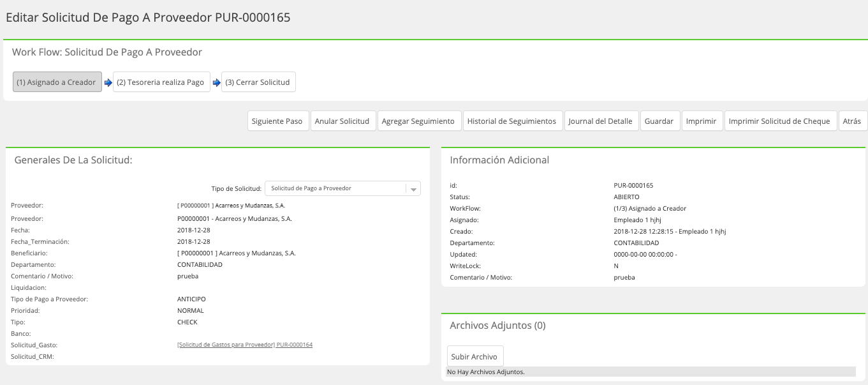Click the Updated value 0000-00-00 00:00:00

(644, 255)
